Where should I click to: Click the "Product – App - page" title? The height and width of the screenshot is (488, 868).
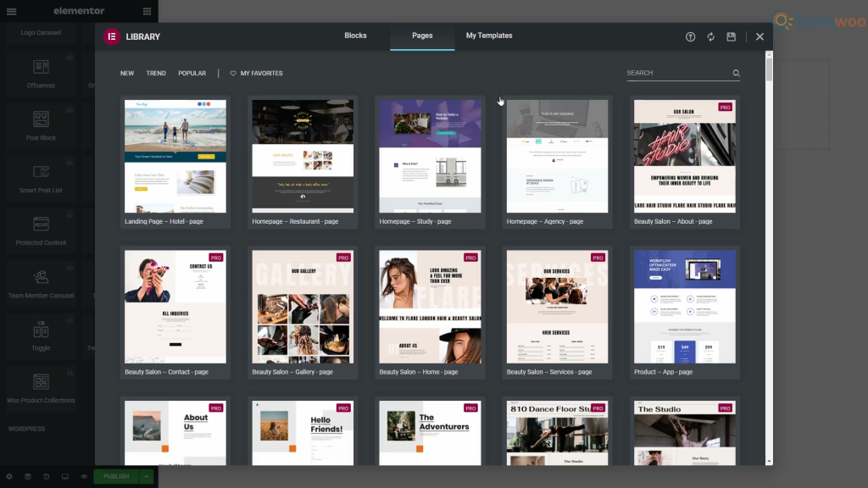663,372
